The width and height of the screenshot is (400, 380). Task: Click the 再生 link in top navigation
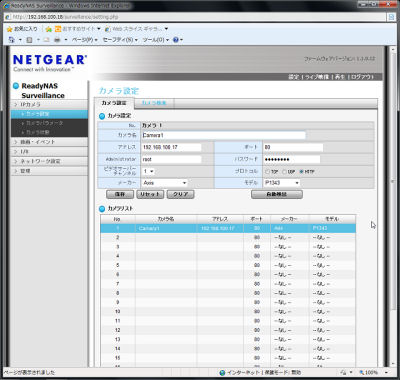(x=340, y=77)
